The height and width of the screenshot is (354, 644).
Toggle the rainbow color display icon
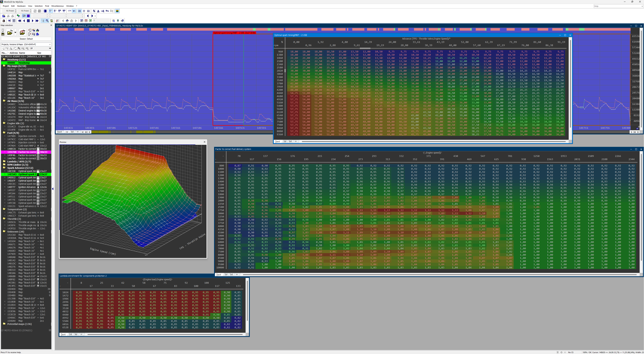tap(117, 11)
